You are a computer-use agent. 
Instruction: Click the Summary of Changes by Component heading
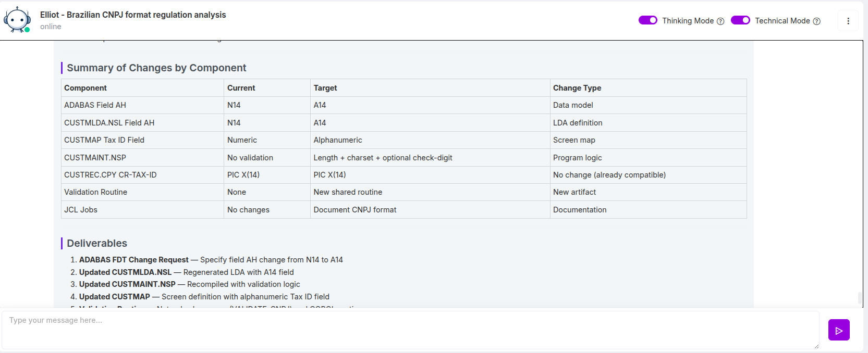156,68
